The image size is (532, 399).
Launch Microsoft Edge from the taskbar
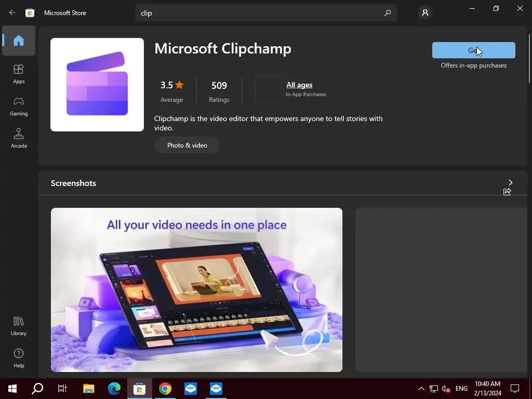tap(114, 389)
